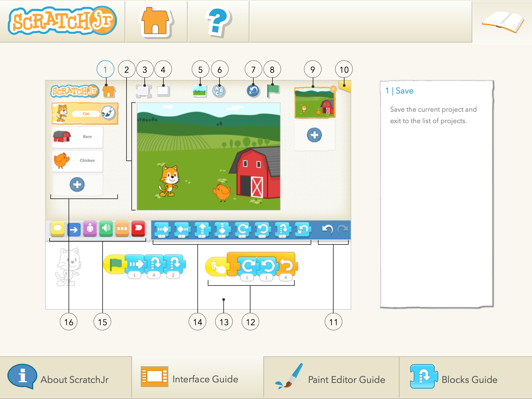Screen dimensions: 532x399
Task: Click the add new sprite button
Action: pos(77,184)
